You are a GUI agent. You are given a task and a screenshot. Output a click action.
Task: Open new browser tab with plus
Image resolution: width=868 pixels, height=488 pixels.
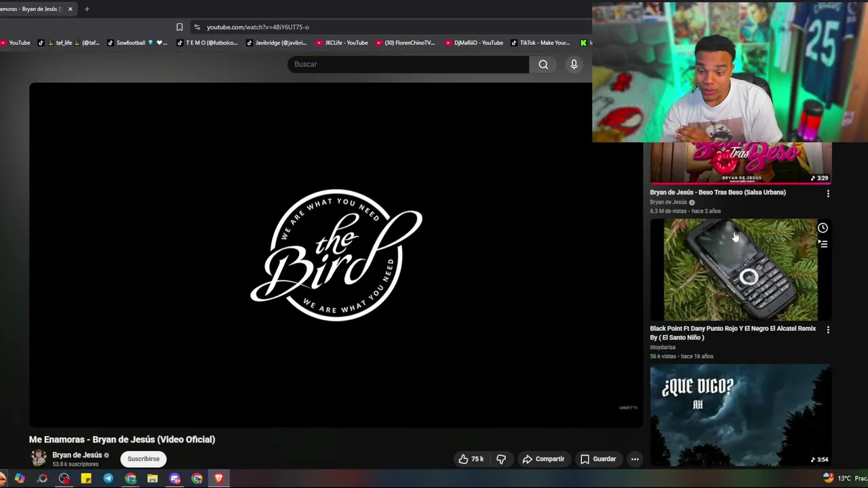(x=87, y=9)
